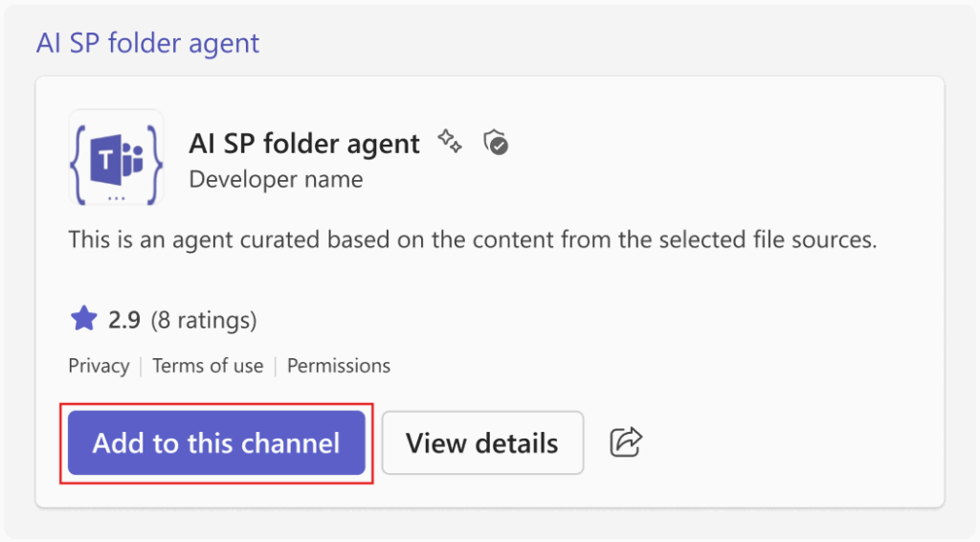
Task: Click the agent description sentence
Action: pos(472,239)
